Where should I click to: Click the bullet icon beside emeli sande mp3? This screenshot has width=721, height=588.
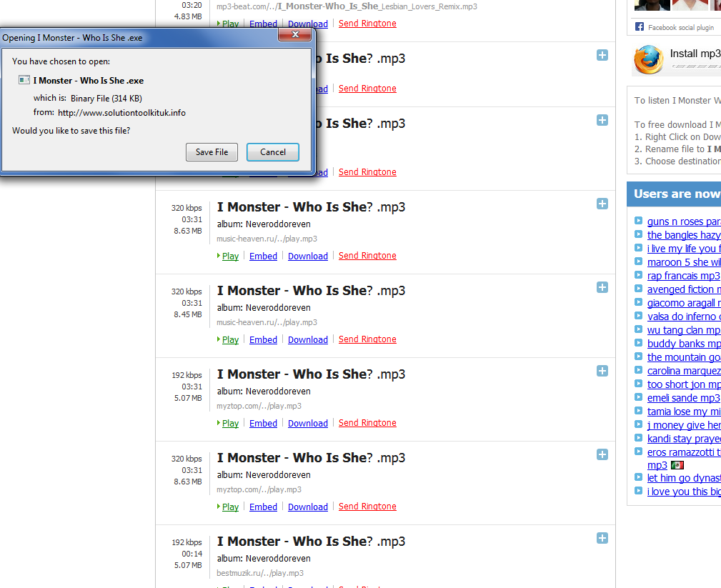point(639,398)
